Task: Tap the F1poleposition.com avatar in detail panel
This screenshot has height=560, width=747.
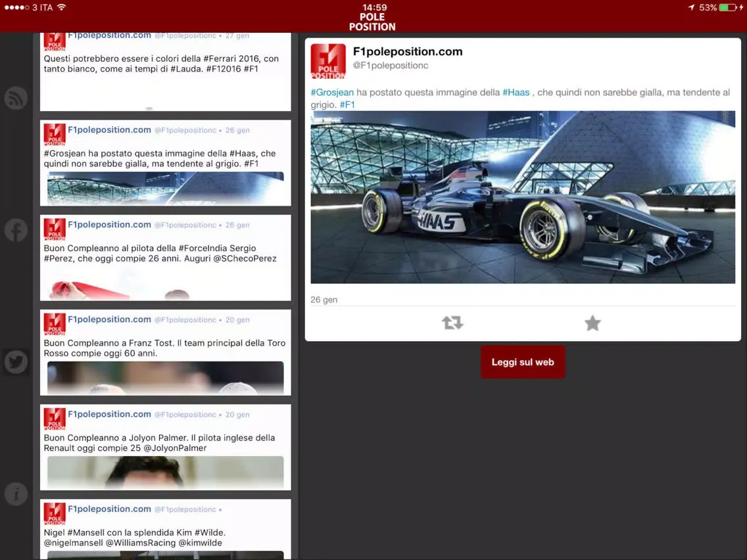Action: 328,61
